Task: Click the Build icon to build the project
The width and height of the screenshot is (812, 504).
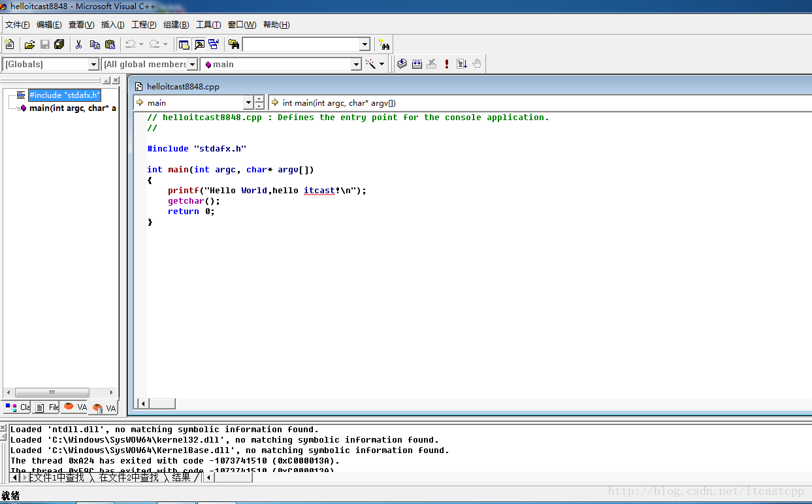Action: pos(417,63)
